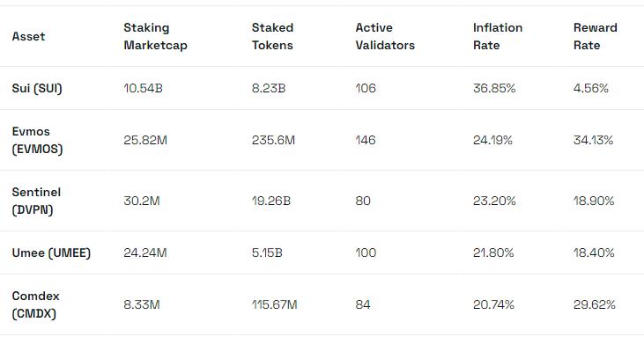Select Comdex's 115.67M staked tokens

pyautogui.click(x=274, y=304)
